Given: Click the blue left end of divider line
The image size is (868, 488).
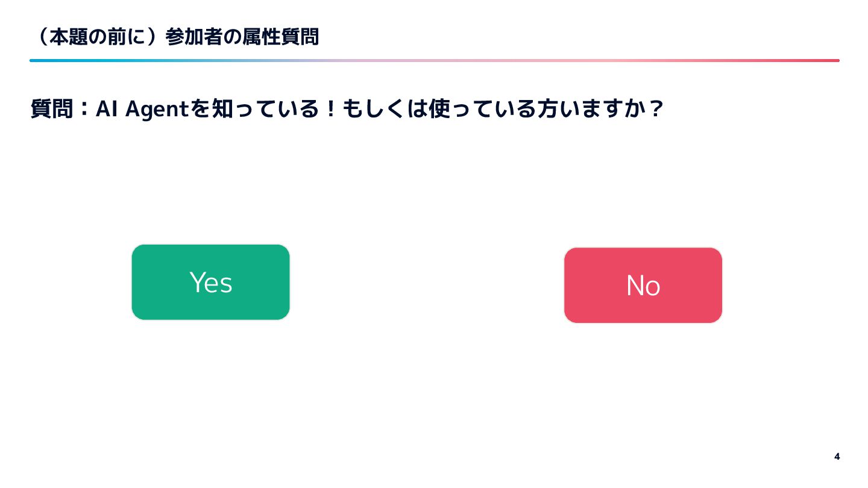Looking at the screenshot, I should [x=42, y=60].
